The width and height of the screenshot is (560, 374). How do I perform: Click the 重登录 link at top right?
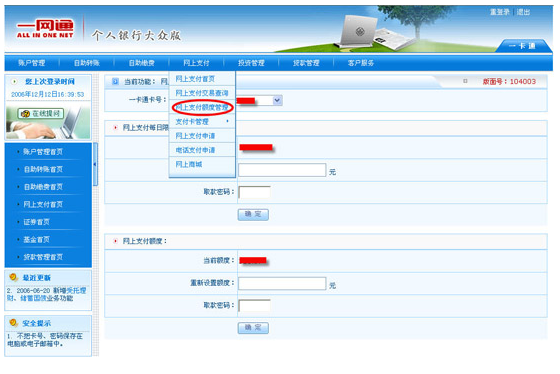[500, 12]
